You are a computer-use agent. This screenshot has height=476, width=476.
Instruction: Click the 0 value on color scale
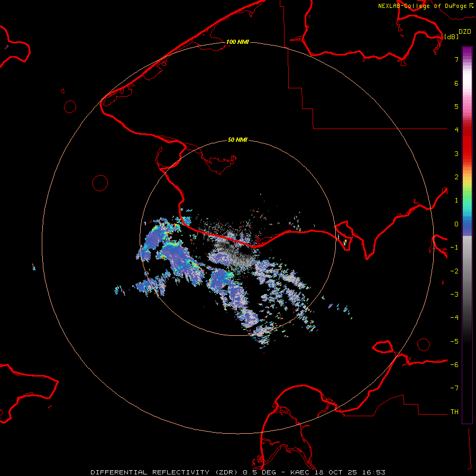coord(456,224)
